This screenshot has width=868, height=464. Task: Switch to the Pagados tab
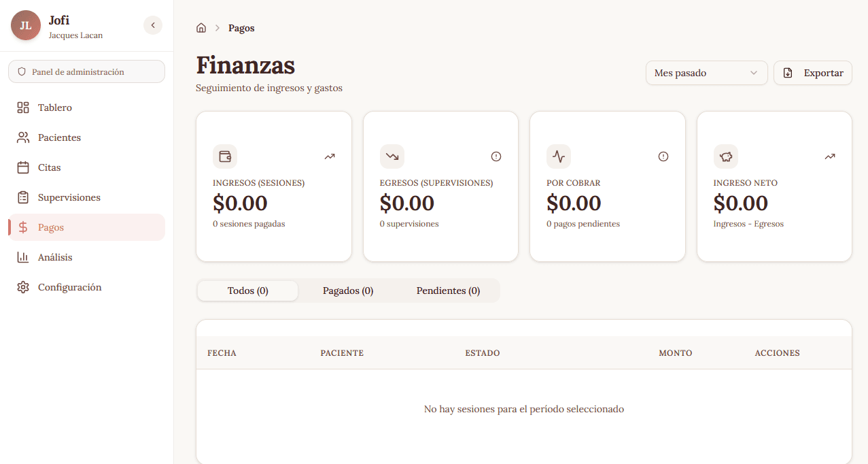[347, 291]
